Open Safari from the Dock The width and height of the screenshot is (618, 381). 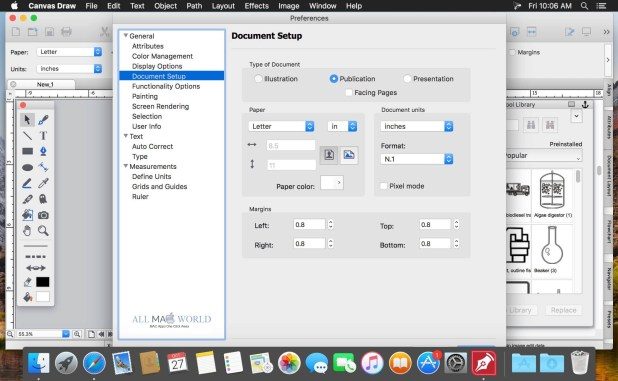94,363
